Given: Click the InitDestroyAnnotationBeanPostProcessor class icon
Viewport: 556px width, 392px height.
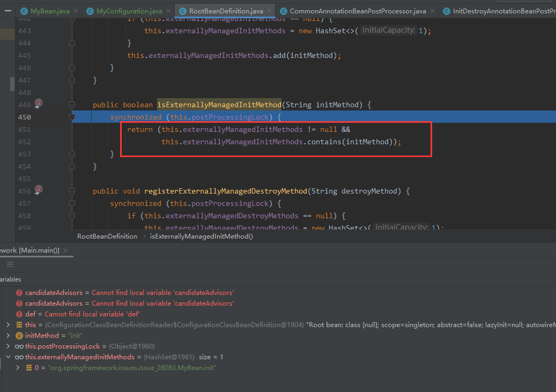Looking at the screenshot, I should click(x=447, y=11).
